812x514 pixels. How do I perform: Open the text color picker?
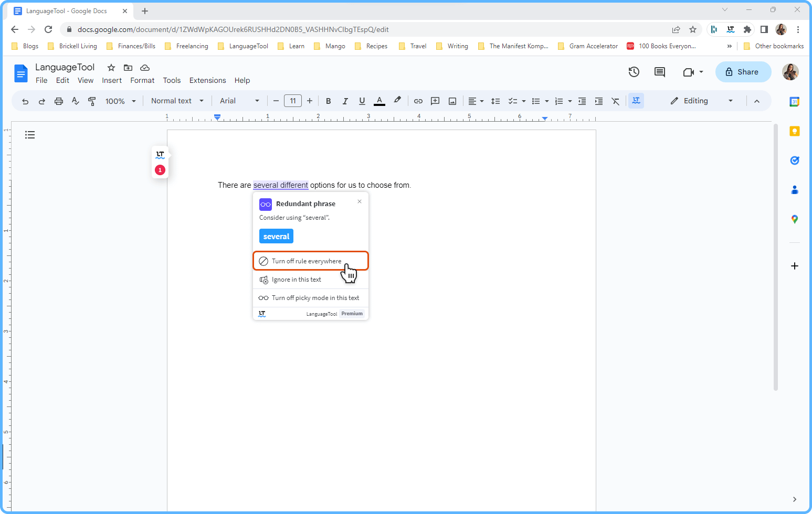[379, 101]
